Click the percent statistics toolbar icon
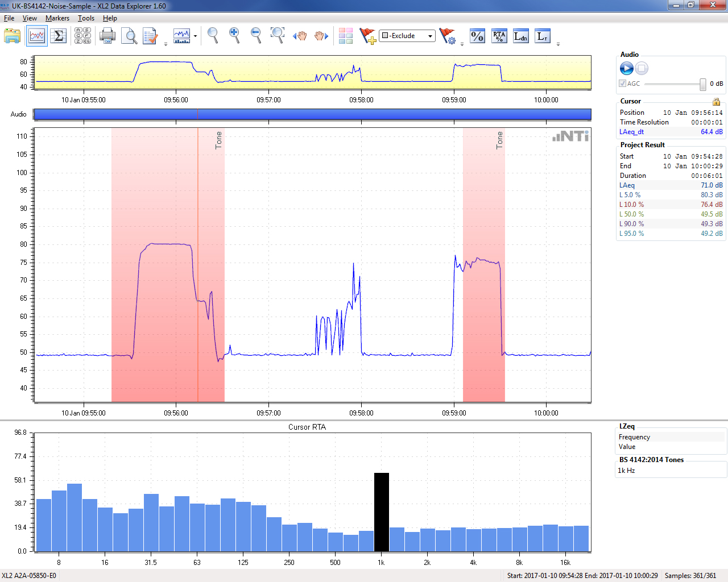 [x=477, y=36]
